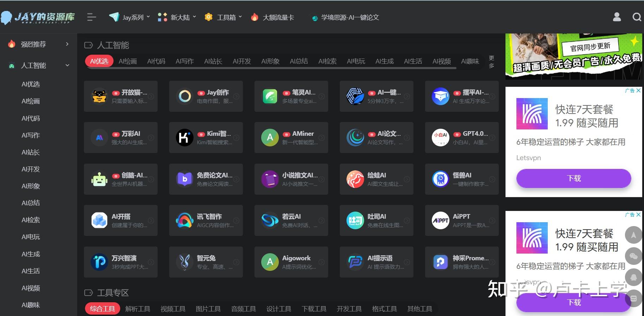This screenshot has width=644, height=316.
Task: Open the 小说推文AI book icon
Action: (270, 179)
